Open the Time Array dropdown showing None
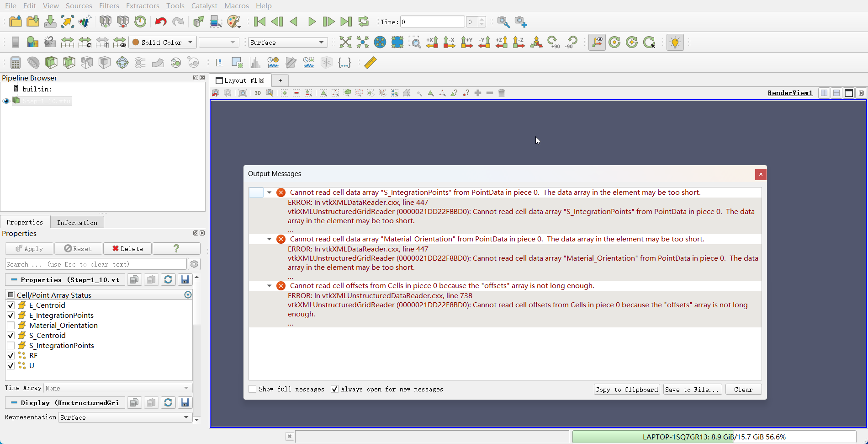The image size is (868, 444). [116, 388]
